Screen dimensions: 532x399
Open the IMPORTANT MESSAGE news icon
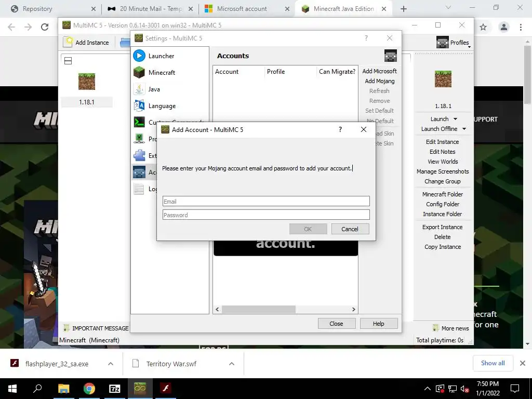[x=66, y=328]
